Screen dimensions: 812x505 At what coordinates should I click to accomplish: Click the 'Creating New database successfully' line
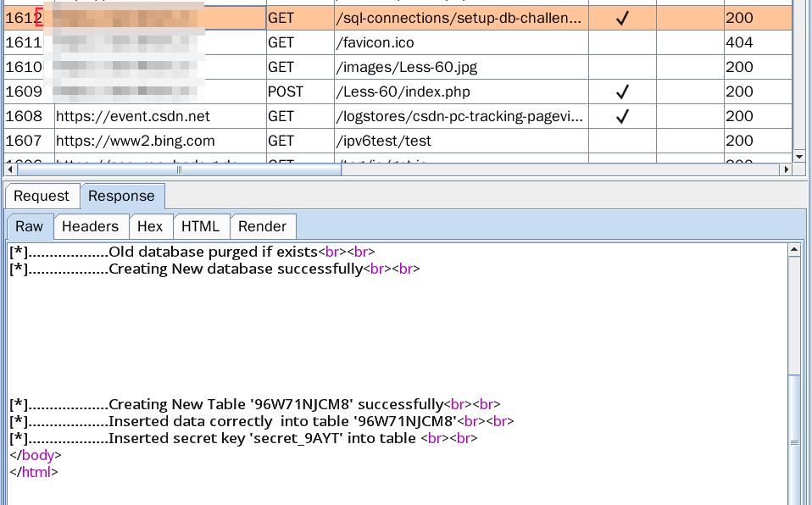pyautogui.click(x=214, y=269)
